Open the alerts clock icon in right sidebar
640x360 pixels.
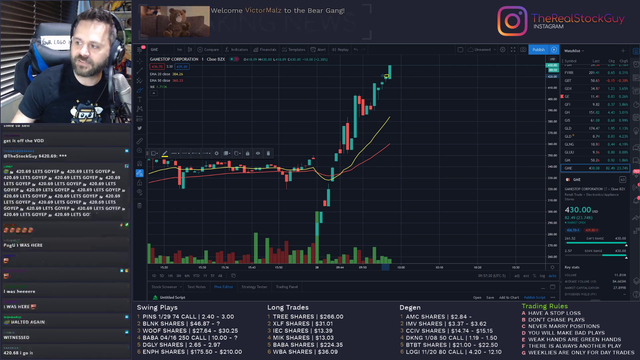(x=636, y=64)
